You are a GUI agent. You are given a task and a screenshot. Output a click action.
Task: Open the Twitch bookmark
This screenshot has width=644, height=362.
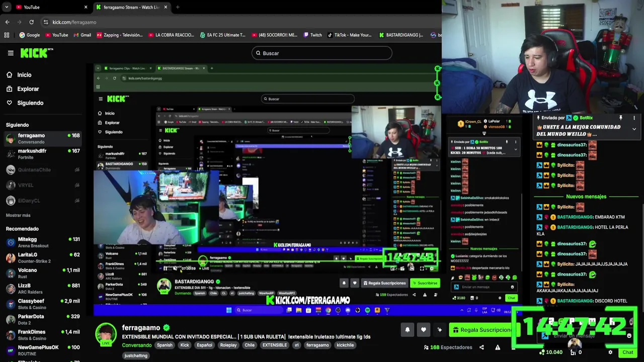(x=312, y=35)
